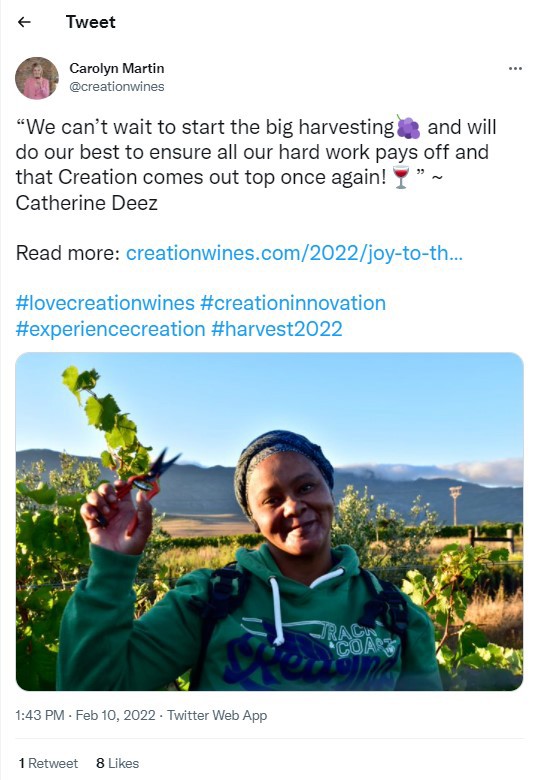The width and height of the screenshot is (533, 780).
Task: Enlarge the vineyard worker photo
Action: 269,521
